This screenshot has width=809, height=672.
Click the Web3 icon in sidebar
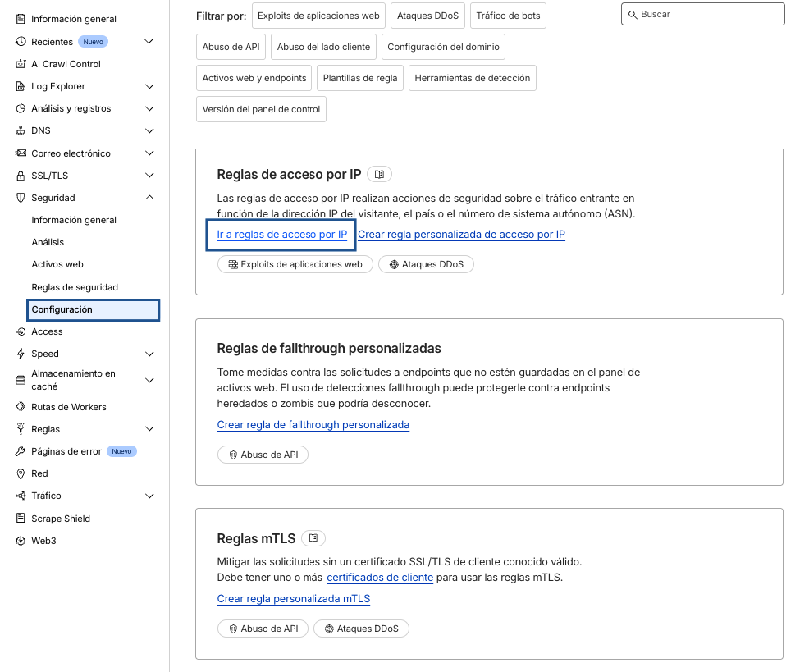21,541
